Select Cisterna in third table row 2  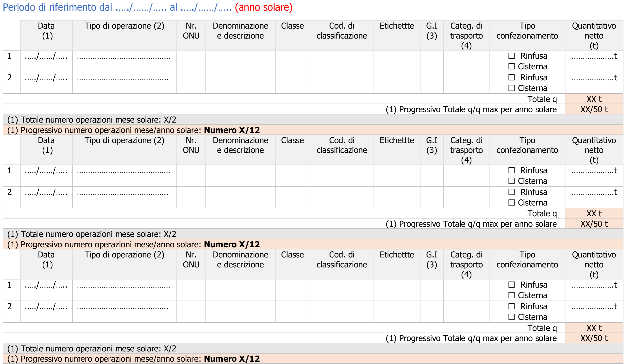click(511, 317)
